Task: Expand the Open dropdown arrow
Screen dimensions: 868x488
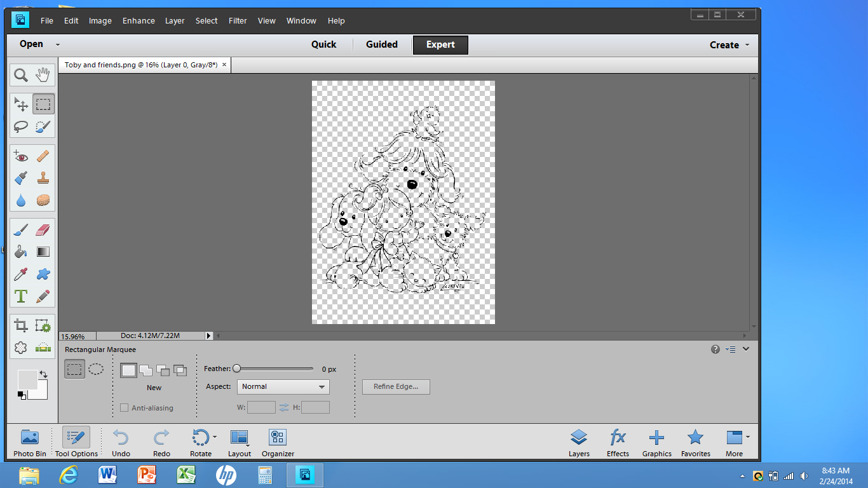Action: (58, 44)
